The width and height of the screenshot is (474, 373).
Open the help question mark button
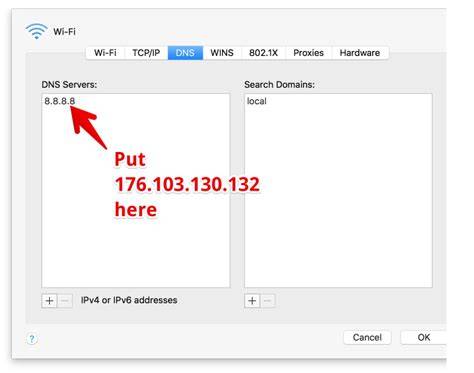pos(32,339)
